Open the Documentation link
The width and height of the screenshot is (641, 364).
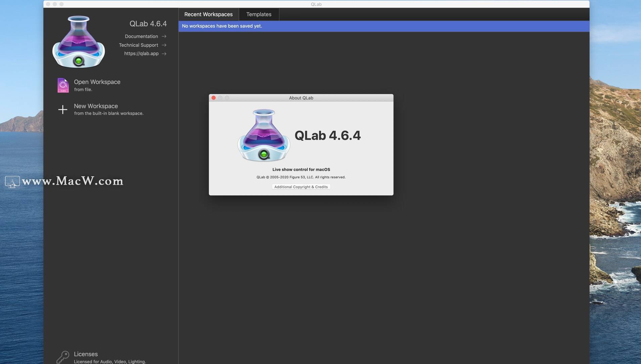[x=141, y=36]
